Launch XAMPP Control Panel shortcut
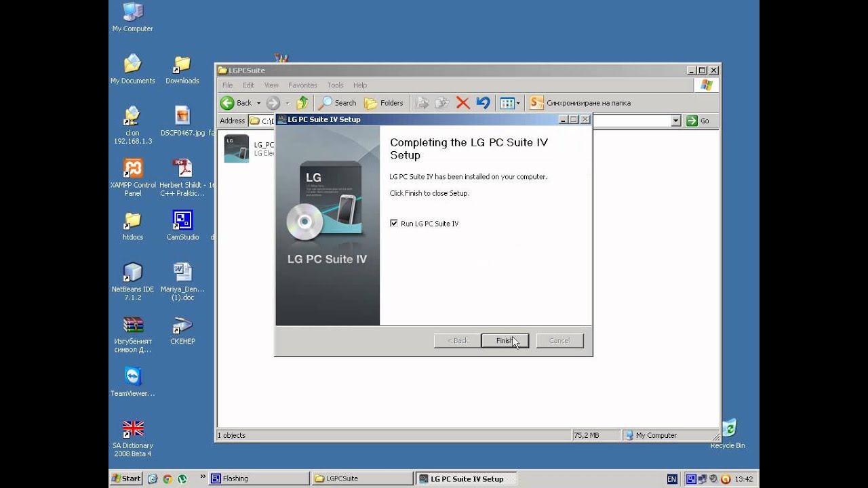This screenshot has height=488, width=868. pyautogui.click(x=133, y=177)
